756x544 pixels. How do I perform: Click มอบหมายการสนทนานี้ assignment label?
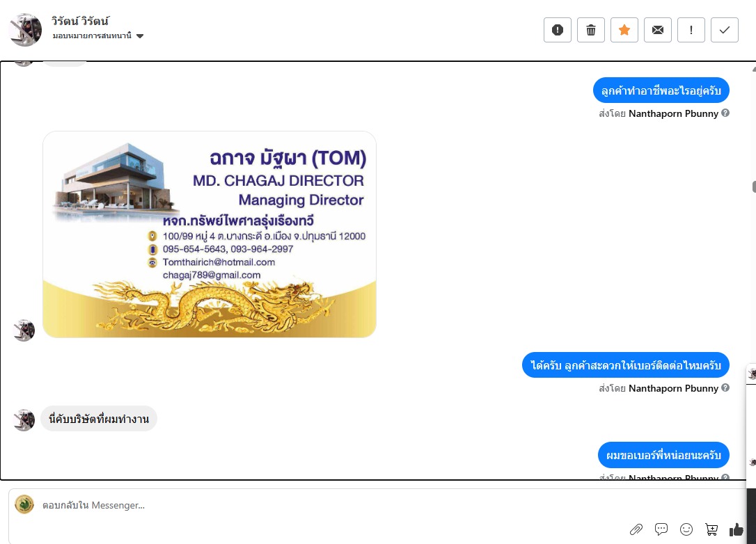click(92, 35)
